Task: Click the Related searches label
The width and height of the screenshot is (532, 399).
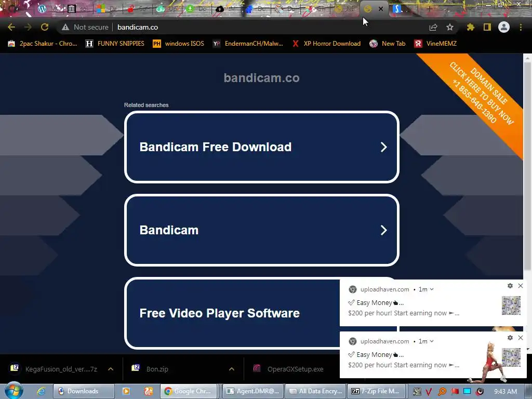Action: coord(146,105)
